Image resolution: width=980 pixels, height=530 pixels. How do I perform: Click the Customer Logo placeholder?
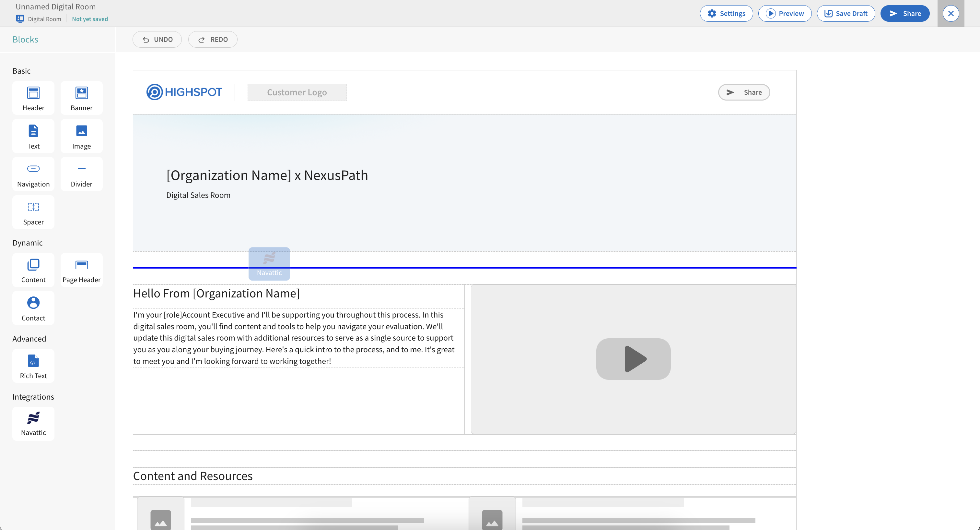click(297, 92)
